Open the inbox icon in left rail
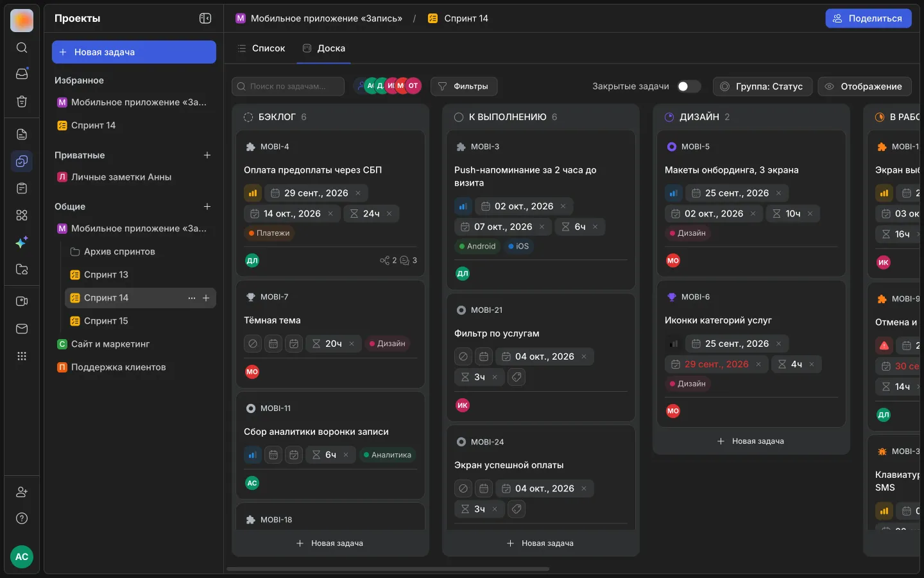This screenshot has height=578, width=924. pos(22,74)
